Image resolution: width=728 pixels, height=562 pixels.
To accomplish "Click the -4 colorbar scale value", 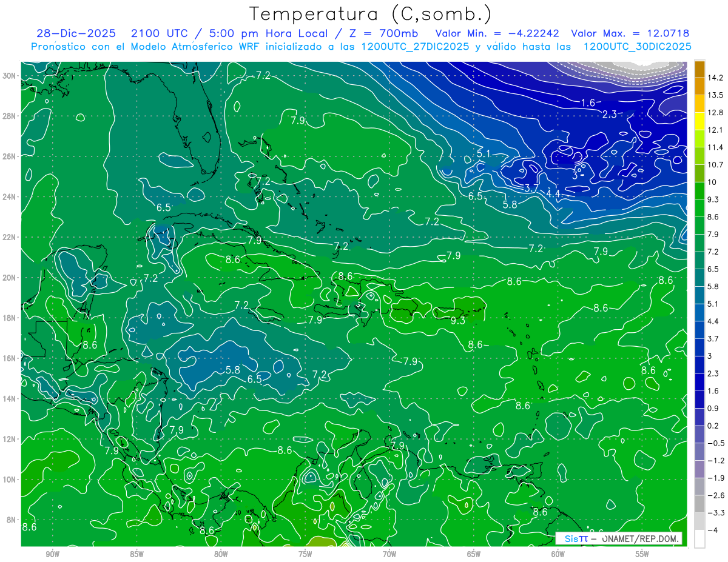I will [712, 530].
